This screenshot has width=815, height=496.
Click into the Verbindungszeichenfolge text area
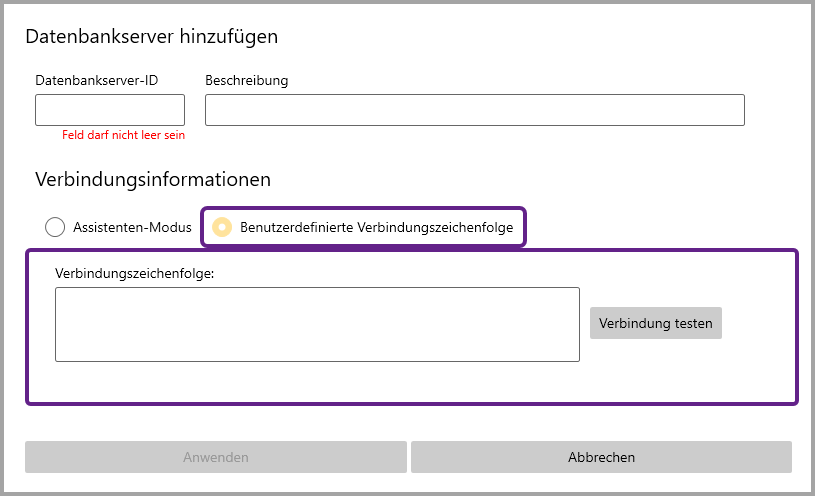coord(317,324)
